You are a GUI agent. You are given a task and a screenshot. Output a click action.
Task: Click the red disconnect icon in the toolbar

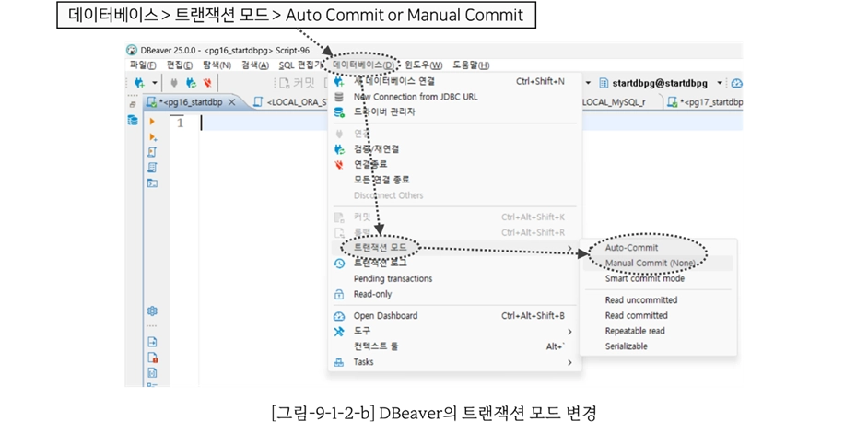coord(207,83)
